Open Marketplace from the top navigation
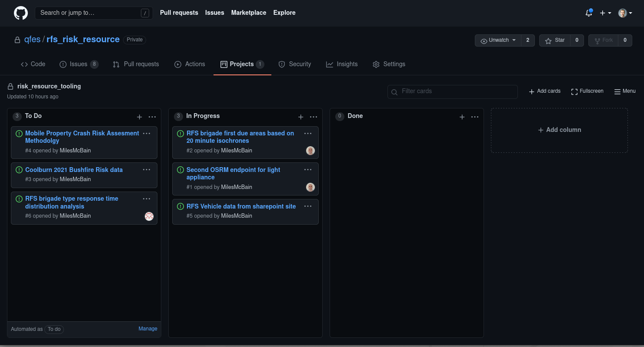The height and width of the screenshot is (347, 644). pyautogui.click(x=248, y=13)
